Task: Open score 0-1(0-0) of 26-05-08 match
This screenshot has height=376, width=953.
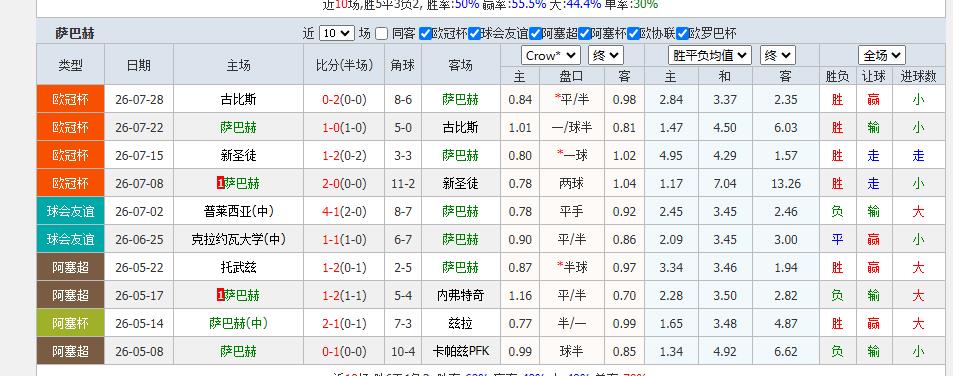Action: (x=344, y=351)
